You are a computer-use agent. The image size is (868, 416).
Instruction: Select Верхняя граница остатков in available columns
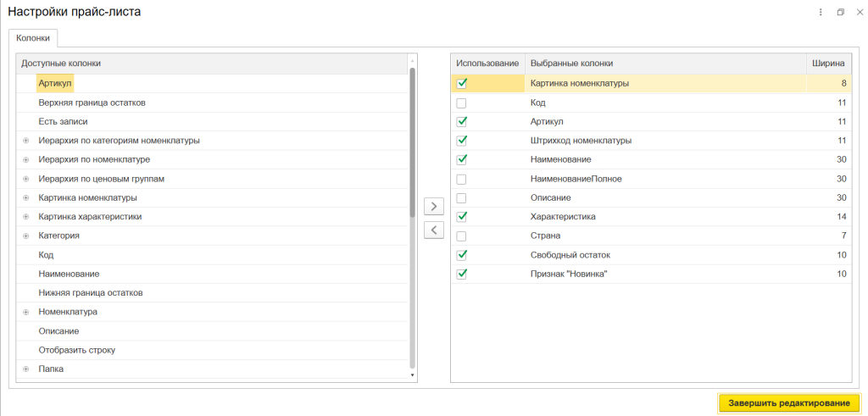tap(92, 103)
